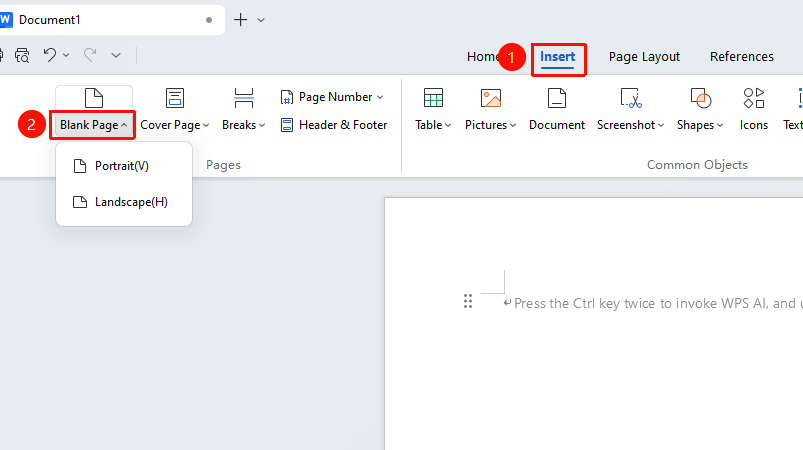Click the WPS Writer document icon
Screen dimensions: 803x450
5,20
